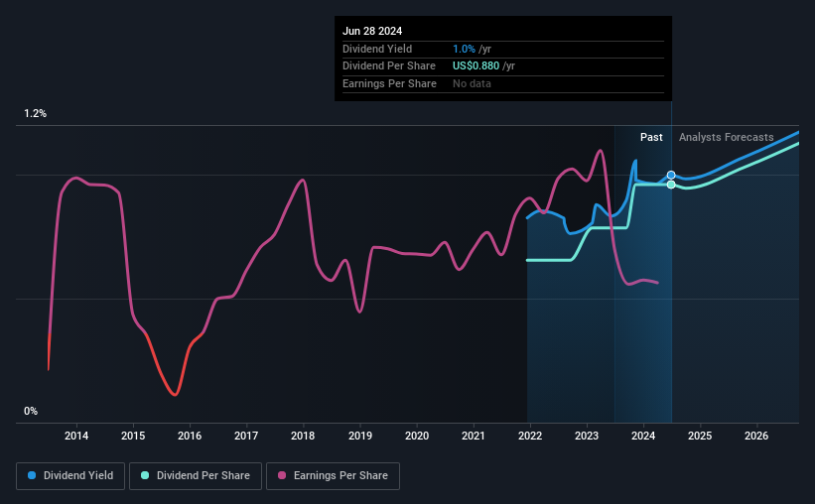The height and width of the screenshot is (504, 815).
Task: Click the Dividend Yield tooltip row label
Action: [x=377, y=49]
